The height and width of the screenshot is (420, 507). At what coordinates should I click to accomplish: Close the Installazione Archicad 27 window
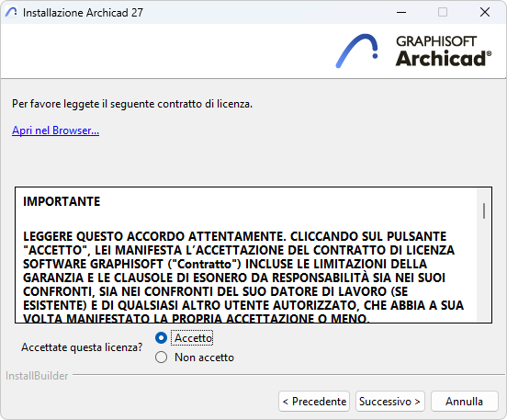pyautogui.click(x=485, y=12)
